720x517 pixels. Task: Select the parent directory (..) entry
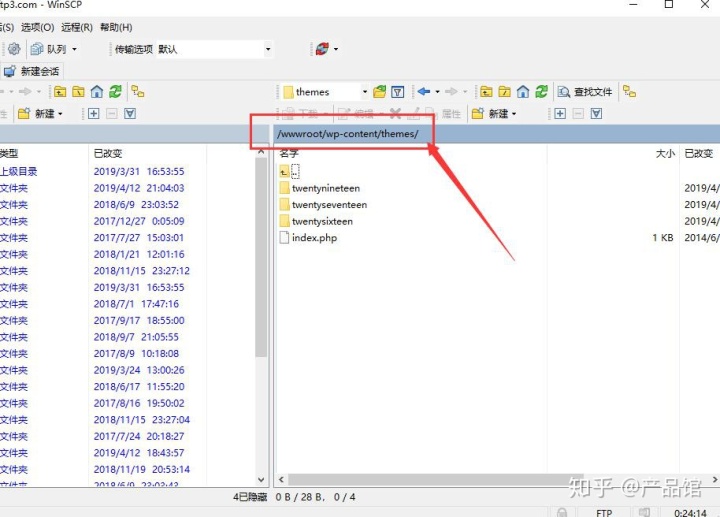[x=289, y=172]
